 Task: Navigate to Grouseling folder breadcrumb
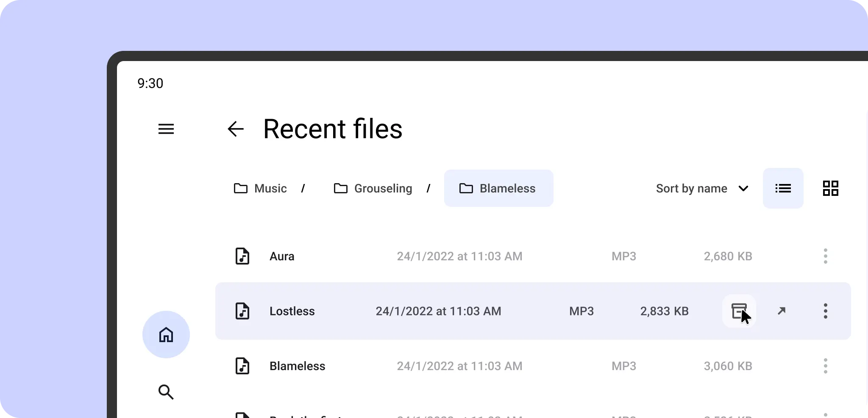[373, 188]
